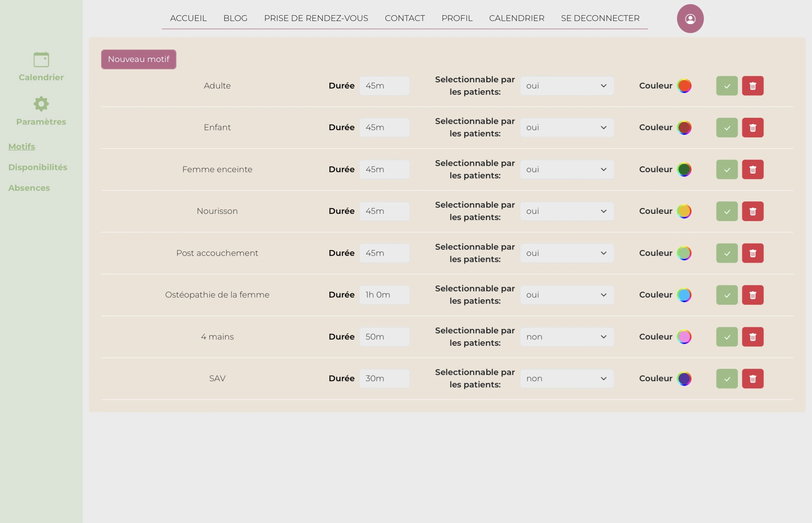Image resolution: width=812 pixels, height=523 pixels.
Task: Open the Calendrier sidebar icon
Action: pos(41,60)
